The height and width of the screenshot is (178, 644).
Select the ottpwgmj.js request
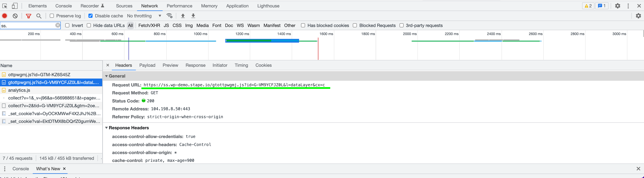(51, 75)
